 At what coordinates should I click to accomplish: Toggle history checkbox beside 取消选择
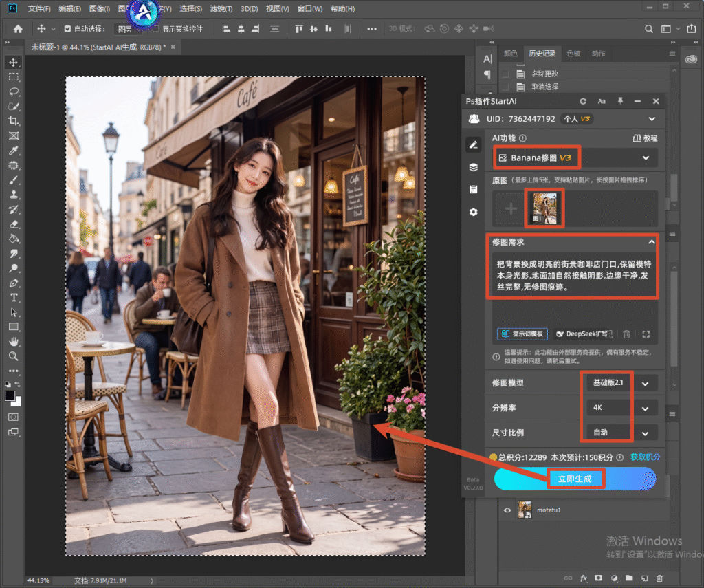point(505,87)
